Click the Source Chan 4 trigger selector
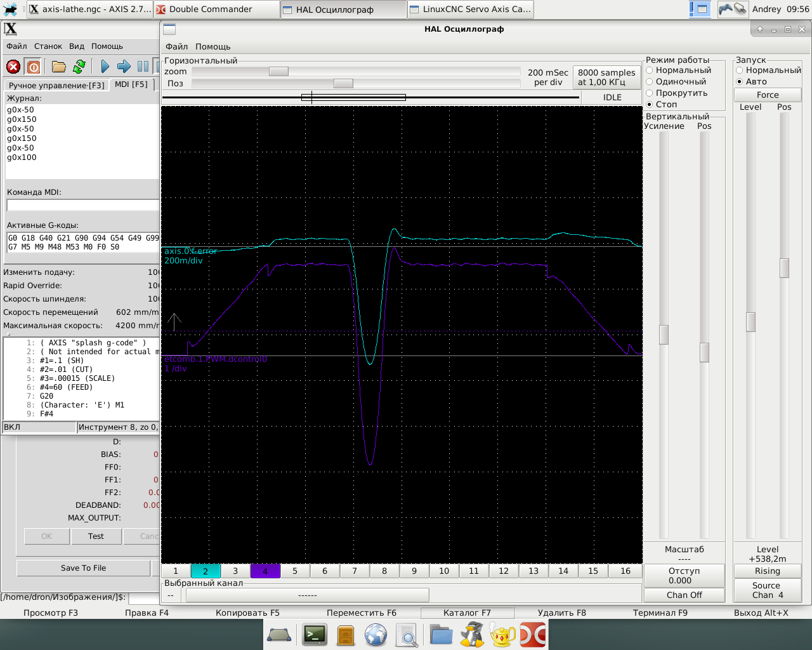812x650 pixels. [767, 590]
